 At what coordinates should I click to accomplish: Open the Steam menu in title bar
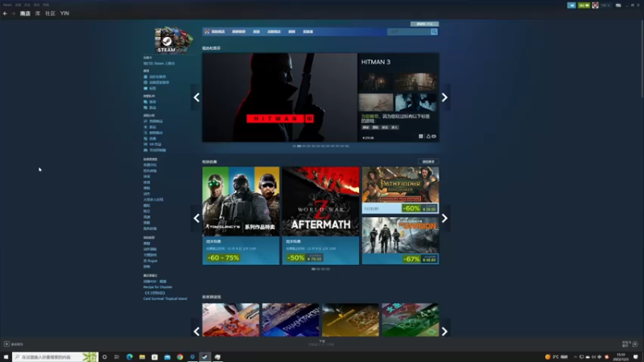coord(7,5)
